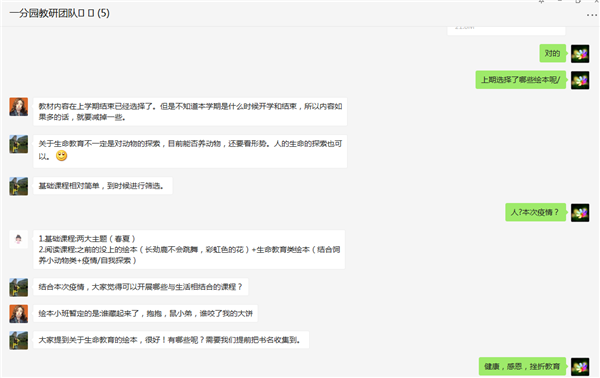Click landscape avatar beside 大家提到关于生命教育 message

click(19, 340)
